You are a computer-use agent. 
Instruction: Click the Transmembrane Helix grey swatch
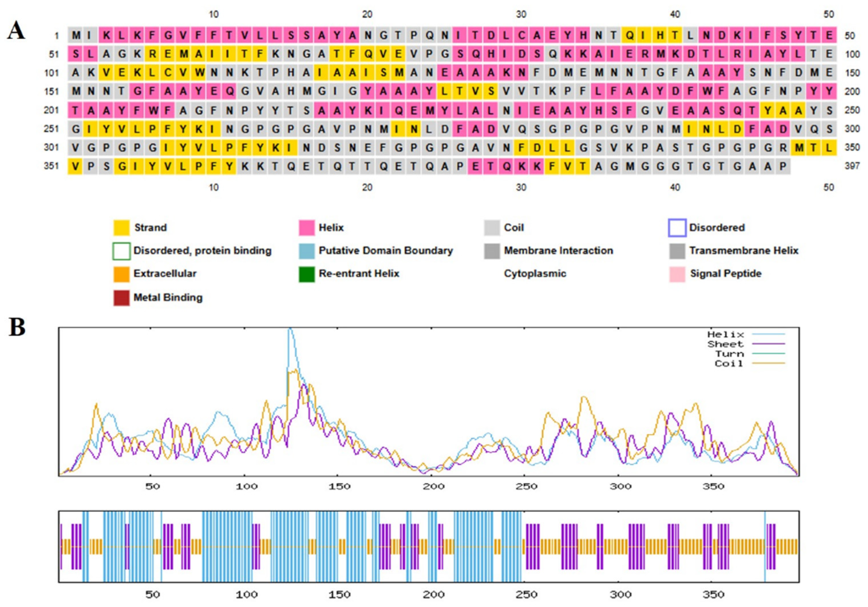tap(677, 251)
